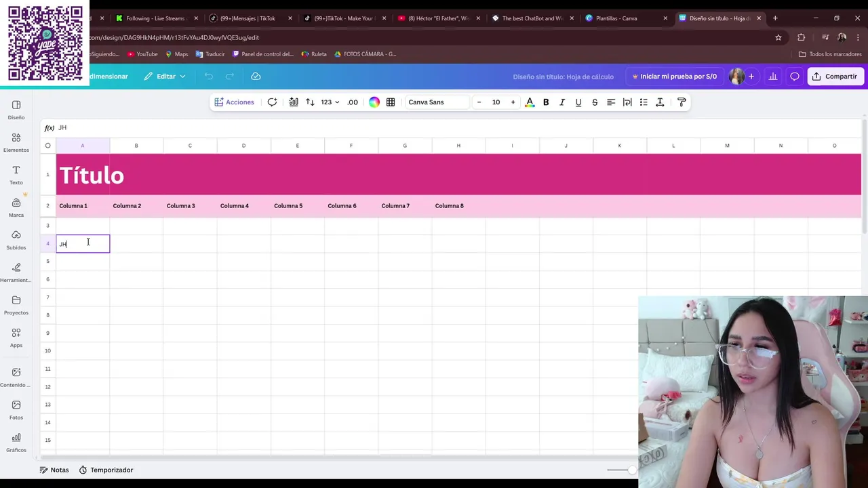Bookmark this page with star icon
Image resolution: width=868 pixels, height=488 pixels.
(778, 38)
